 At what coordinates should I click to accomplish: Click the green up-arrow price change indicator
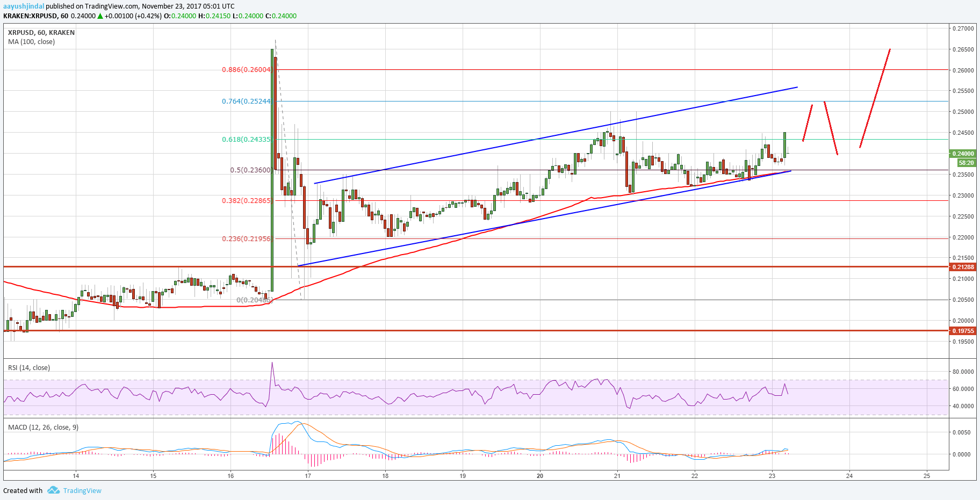tap(100, 16)
